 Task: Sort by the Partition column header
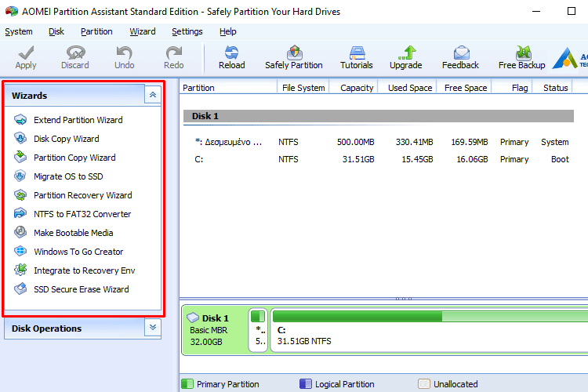pos(228,88)
